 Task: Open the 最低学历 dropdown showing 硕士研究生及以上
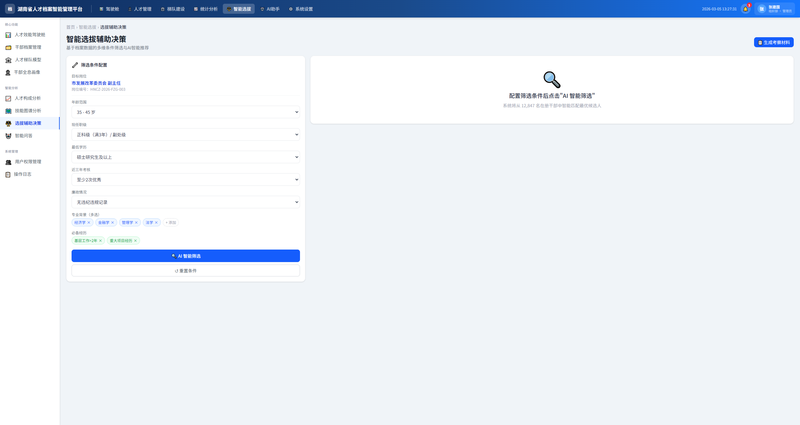coord(186,157)
